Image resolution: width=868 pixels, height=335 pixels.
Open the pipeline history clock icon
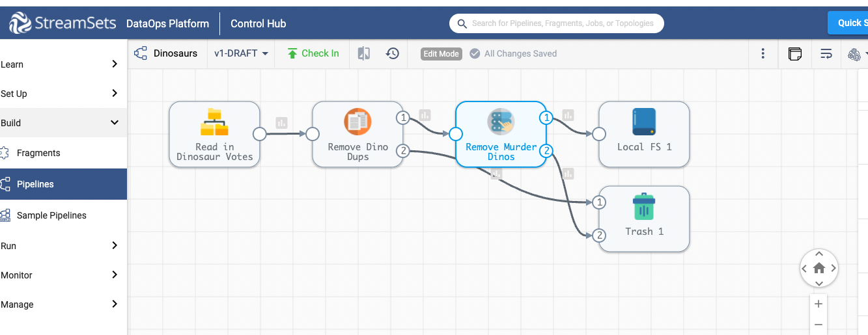393,53
